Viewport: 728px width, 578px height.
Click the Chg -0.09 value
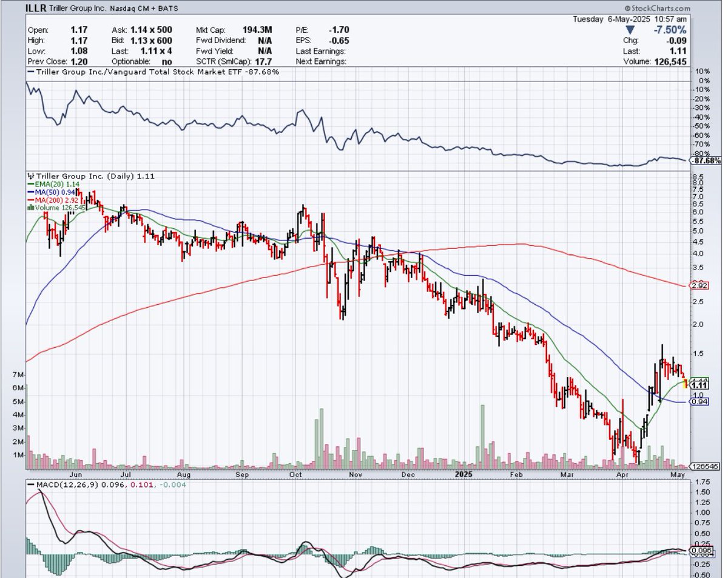pyautogui.click(x=675, y=41)
